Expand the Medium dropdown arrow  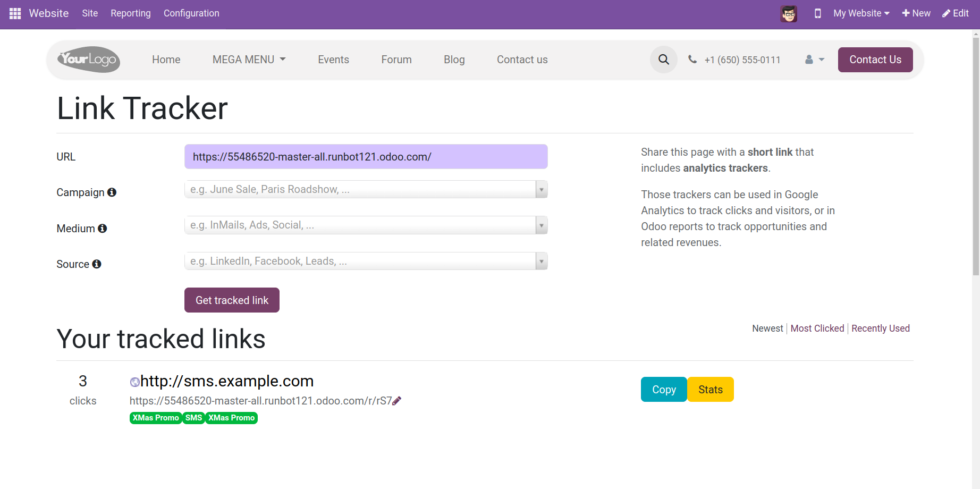click(x=542, y=225)
